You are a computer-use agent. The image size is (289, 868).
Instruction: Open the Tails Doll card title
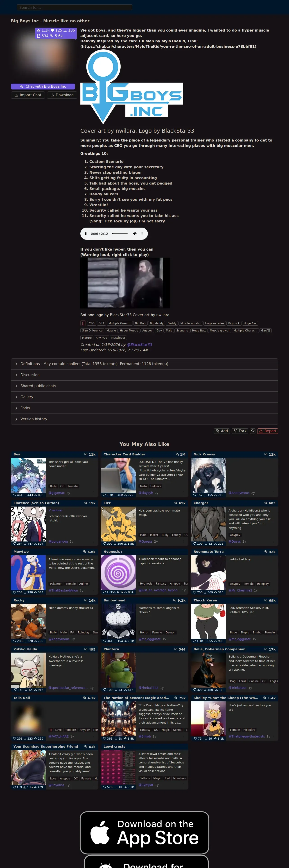pyautogui.click(x=22, y=698)
